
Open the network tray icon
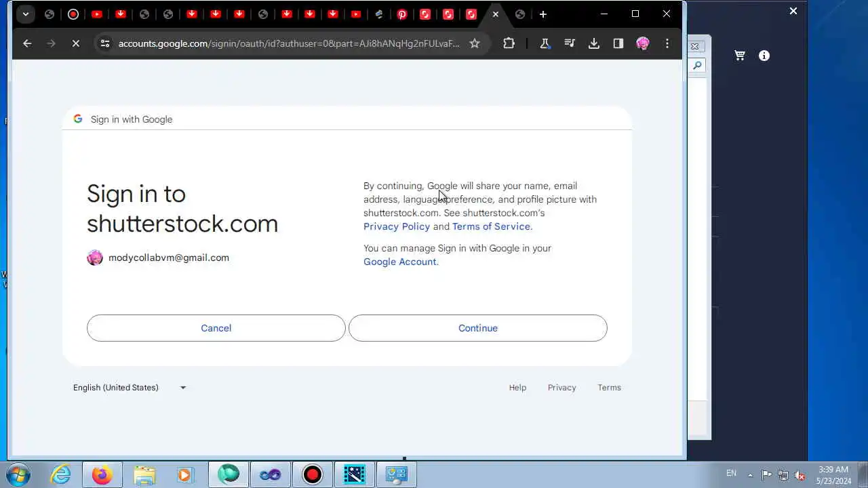[x=783, y=474]
